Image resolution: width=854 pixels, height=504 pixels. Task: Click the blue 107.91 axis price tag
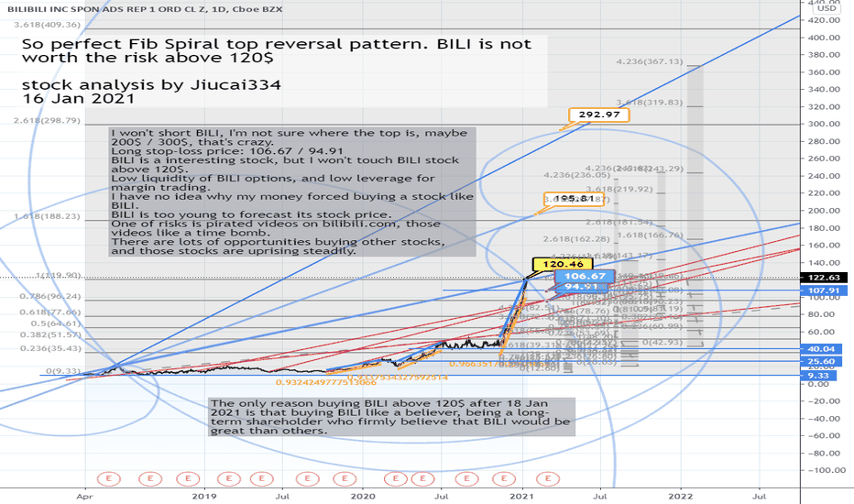click(824, 290)
